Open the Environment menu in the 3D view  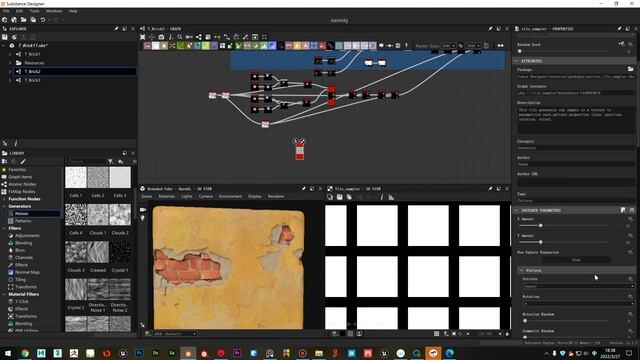tap(230, 196)
